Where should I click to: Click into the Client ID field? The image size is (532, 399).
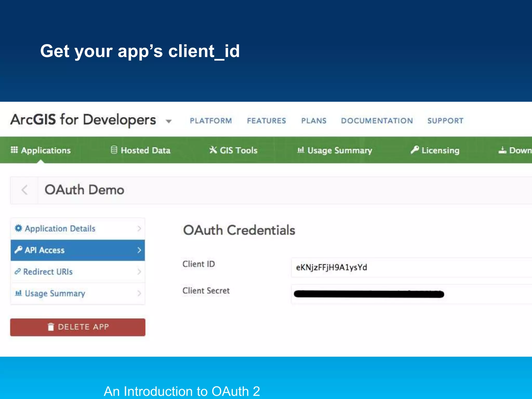[x=411, y=268]
